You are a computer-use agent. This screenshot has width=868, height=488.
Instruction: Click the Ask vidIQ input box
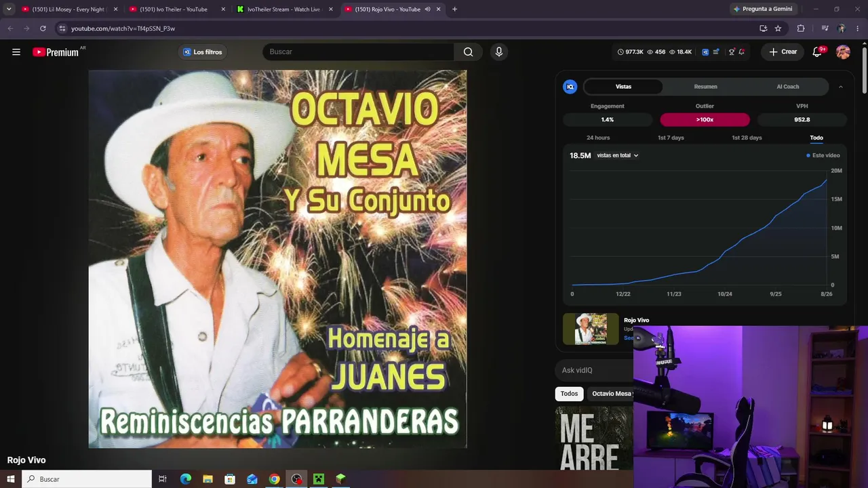(x=594, y=370)
